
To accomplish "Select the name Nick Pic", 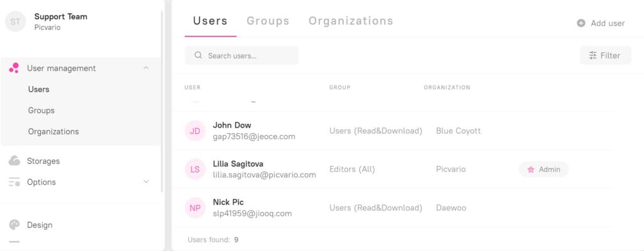I will pyautogui.click(x=228, y=202).
